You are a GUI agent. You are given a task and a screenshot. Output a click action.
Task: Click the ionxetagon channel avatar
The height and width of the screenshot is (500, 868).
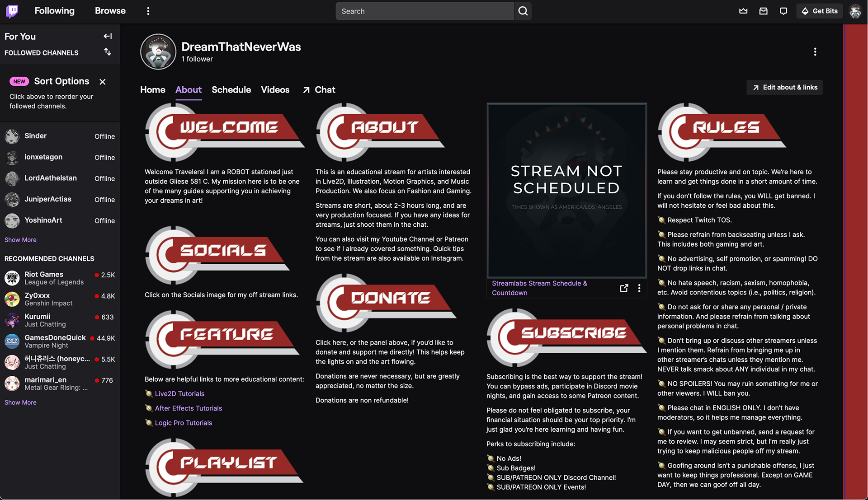click(12, 157)
